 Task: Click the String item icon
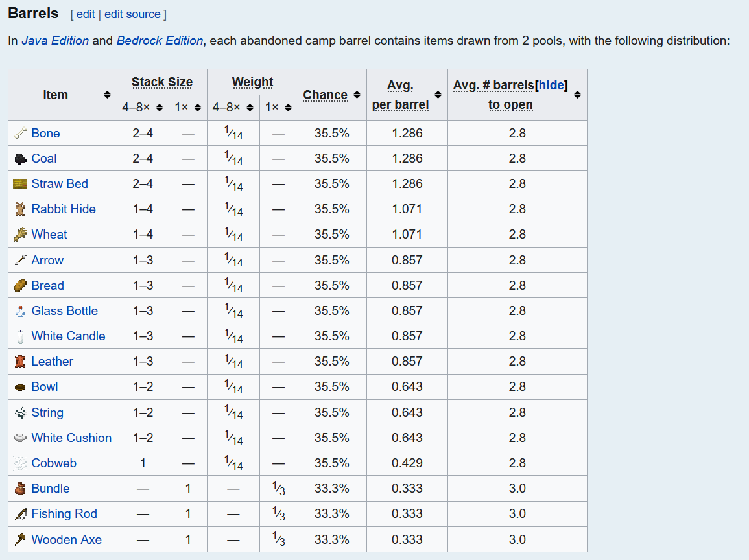[x=20, y=412]
